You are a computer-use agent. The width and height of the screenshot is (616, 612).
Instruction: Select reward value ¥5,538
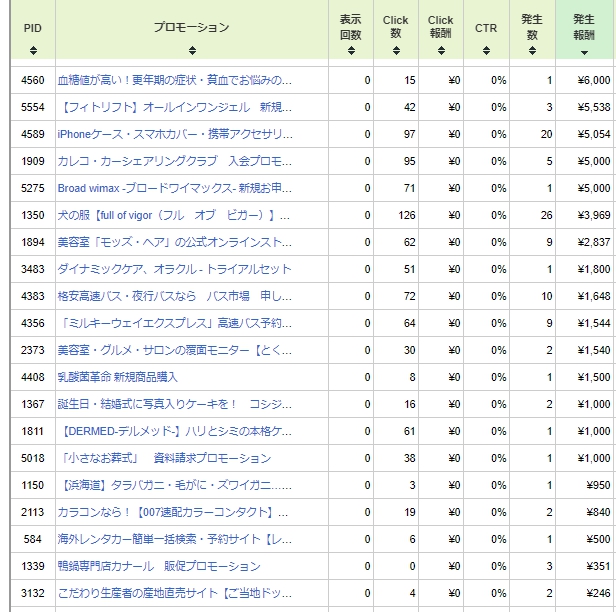pos(594,107)
